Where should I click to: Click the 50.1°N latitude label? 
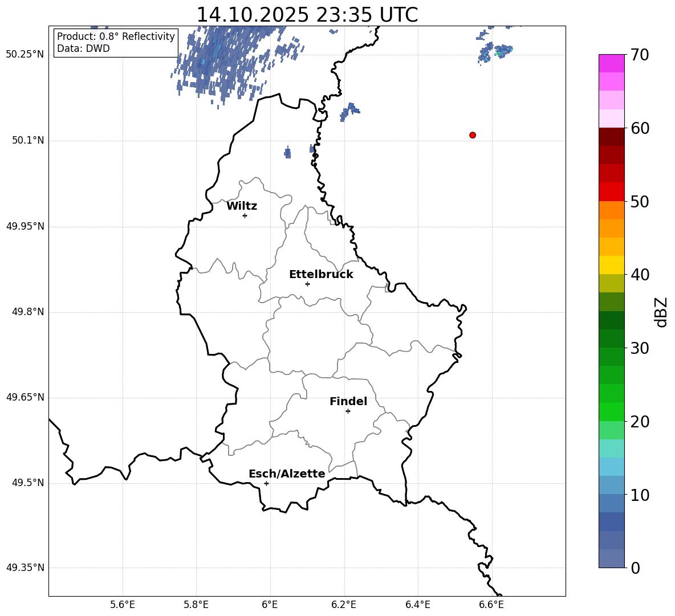coord(28,140)
